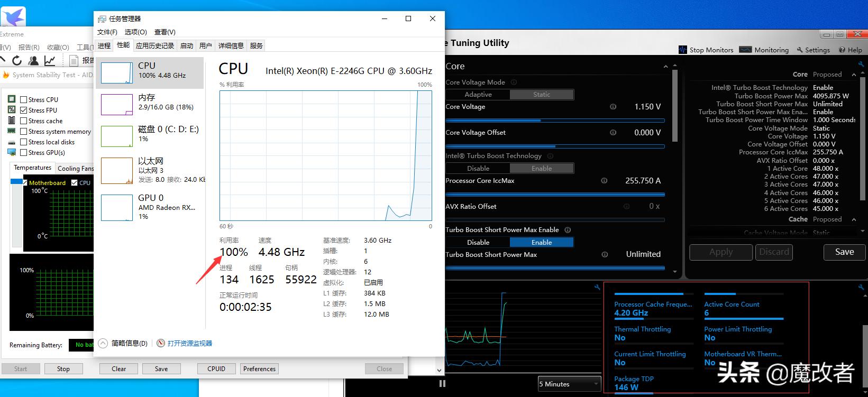Click the Stress cache chip icon
Image resolution: width=868 pixels, height=397 pixels.
pos(12,121)
